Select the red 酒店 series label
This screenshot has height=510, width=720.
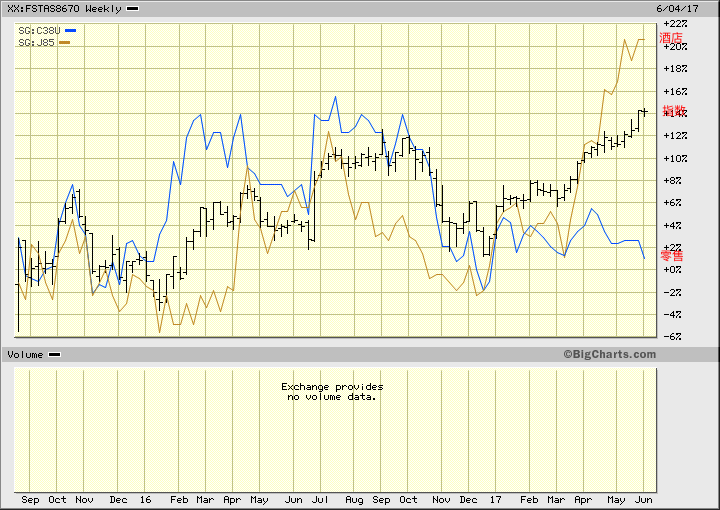(x=672, y=39)
